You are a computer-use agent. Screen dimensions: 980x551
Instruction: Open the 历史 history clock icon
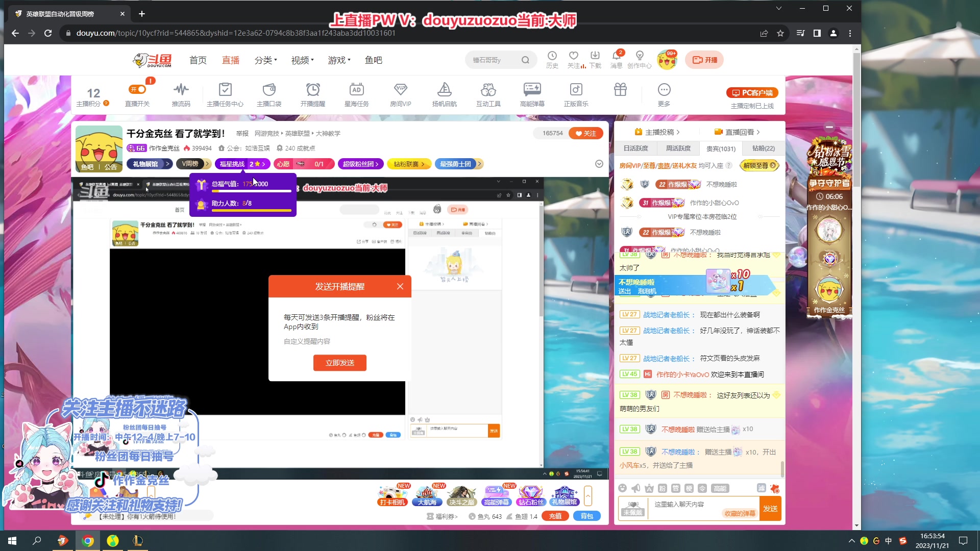[x=552, y=60]
